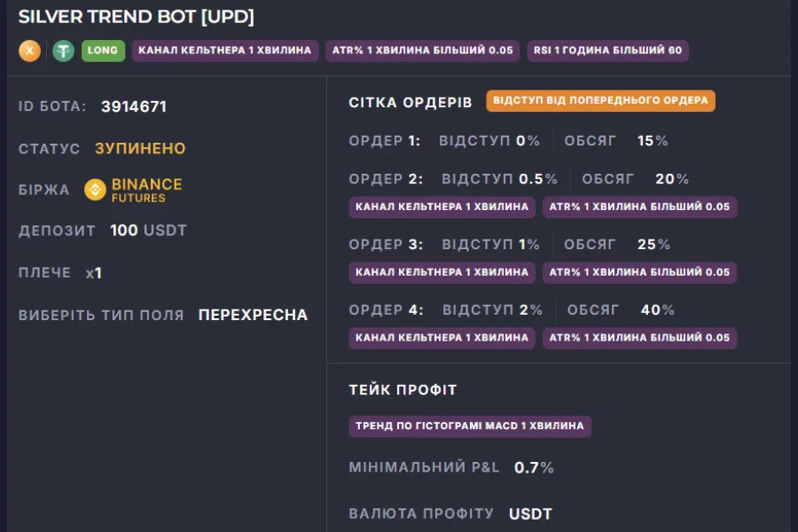Click the МІНІМАЛЬНИЙ P&L value 0.7%
Viewport: 798px width, 532px height.
point(534,467)
